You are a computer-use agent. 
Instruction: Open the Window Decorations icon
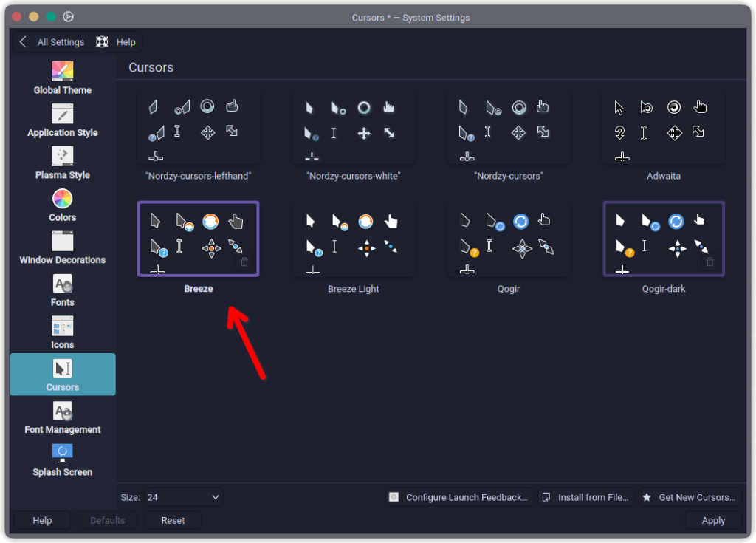pos(62,242)
